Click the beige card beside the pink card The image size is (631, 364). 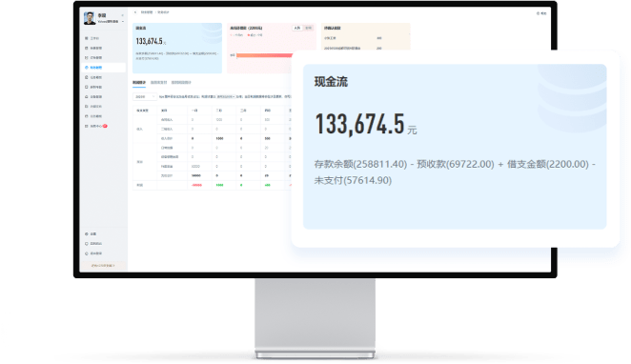(365, 37)
